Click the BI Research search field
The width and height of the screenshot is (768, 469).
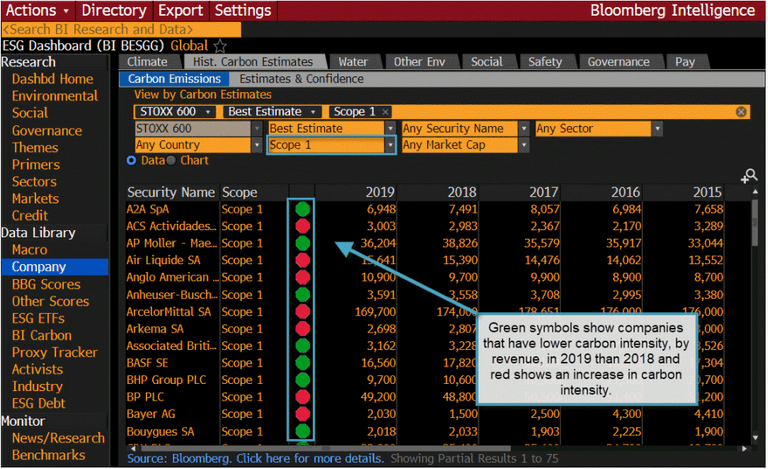[121, 29]
